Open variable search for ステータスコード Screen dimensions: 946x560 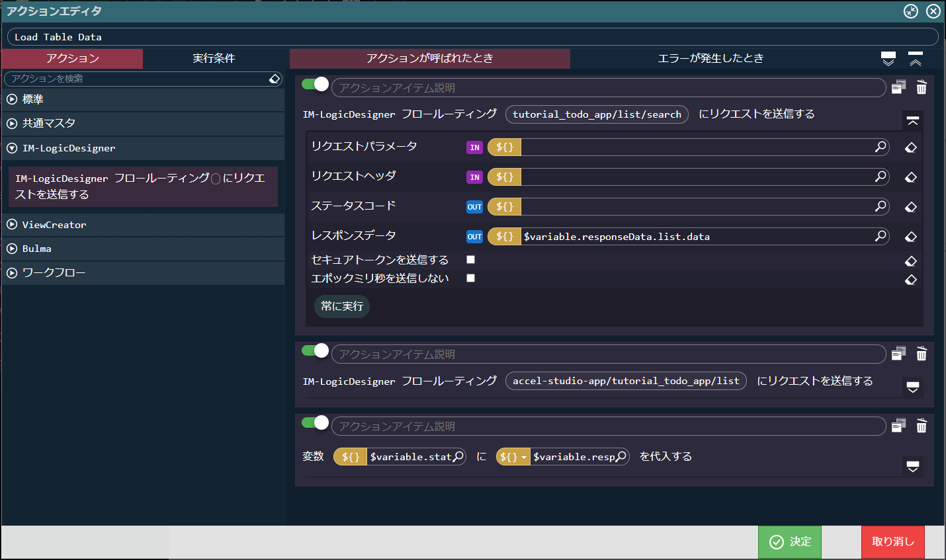881,206
